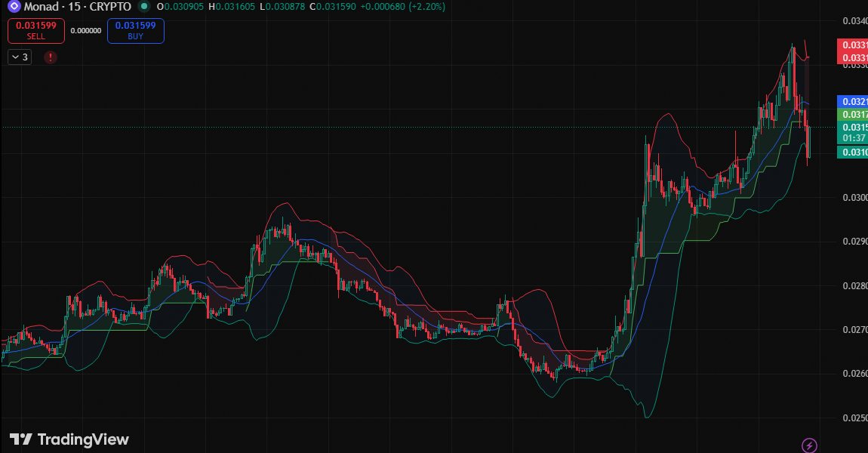Click the 0.0340 level on the price scale
This screenshot has width=868, height=453.
[855, 20]
